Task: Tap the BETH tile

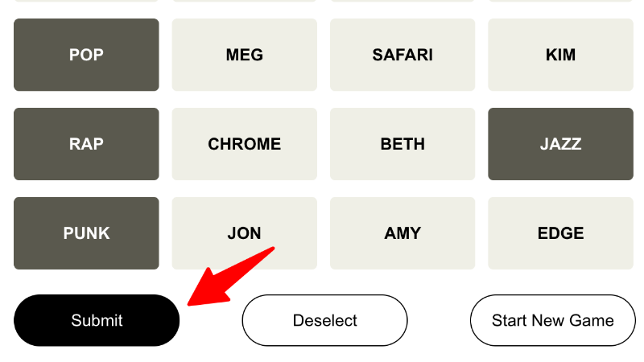Action: point(402,144)
